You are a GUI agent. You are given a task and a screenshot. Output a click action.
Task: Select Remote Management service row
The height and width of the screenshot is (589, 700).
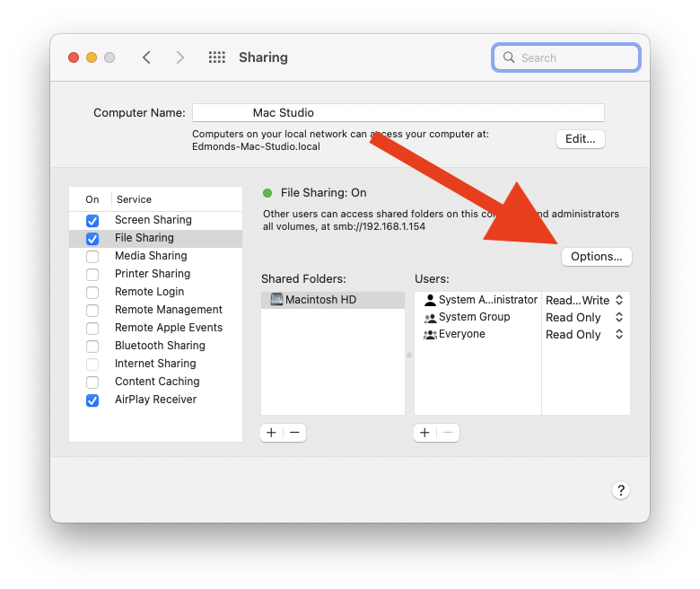click(156, 310)
